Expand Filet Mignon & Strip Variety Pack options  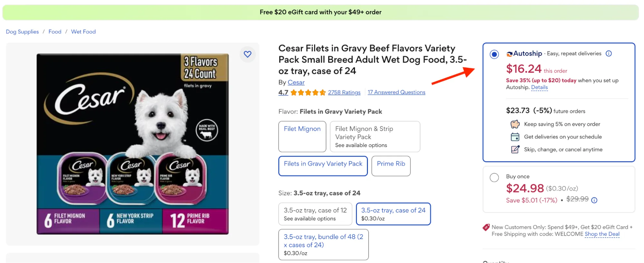375,136
